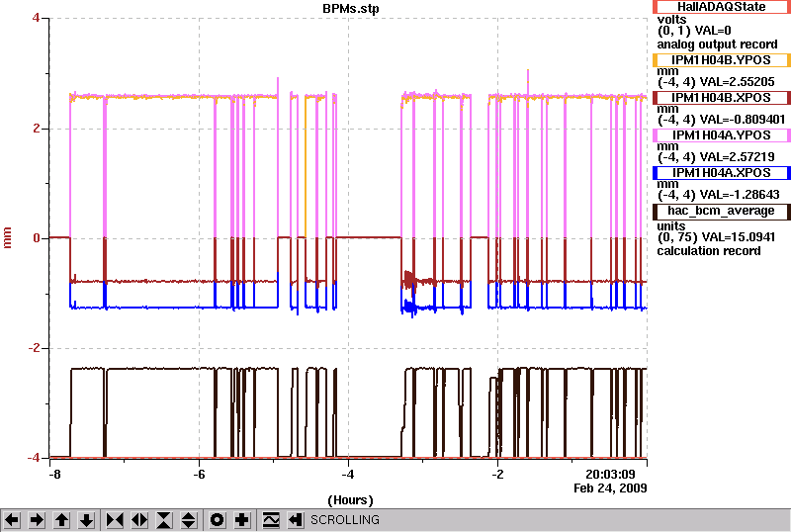
Task: Select the IPM1H04A.XPOS legend entry
Action: click(x=721, y=173)
